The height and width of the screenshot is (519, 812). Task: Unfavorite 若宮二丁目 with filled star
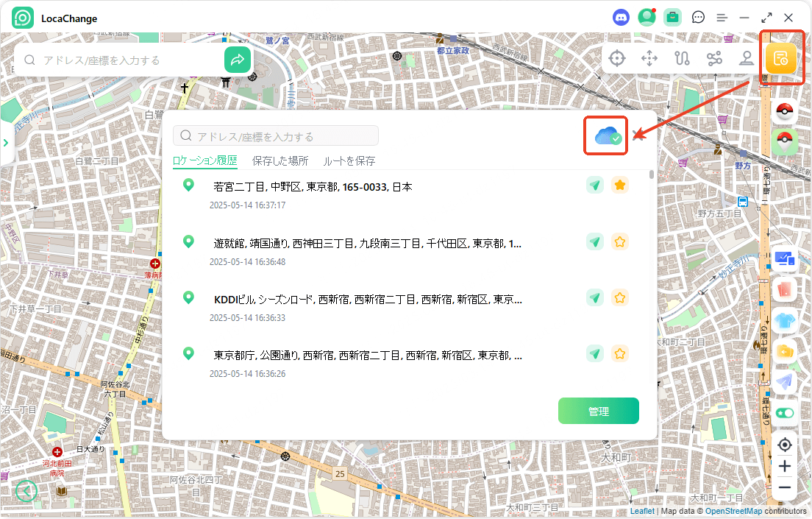coord(620,185)
